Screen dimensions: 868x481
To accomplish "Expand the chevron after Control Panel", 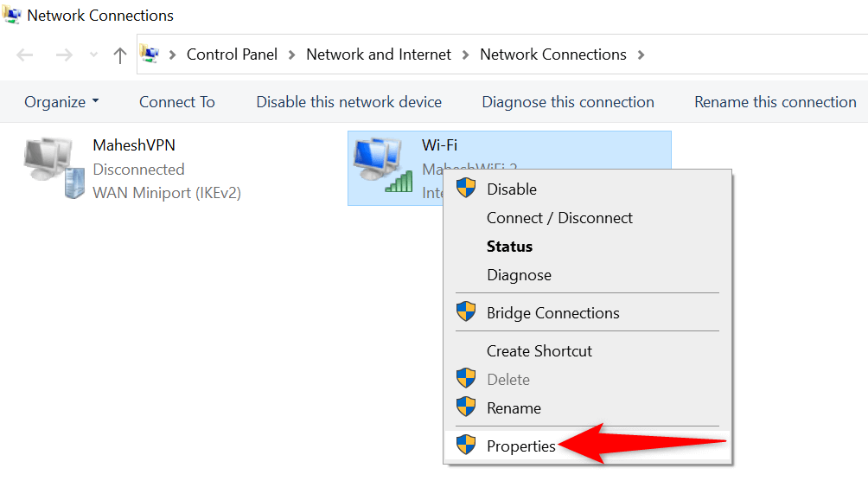I will pos(292,55).
